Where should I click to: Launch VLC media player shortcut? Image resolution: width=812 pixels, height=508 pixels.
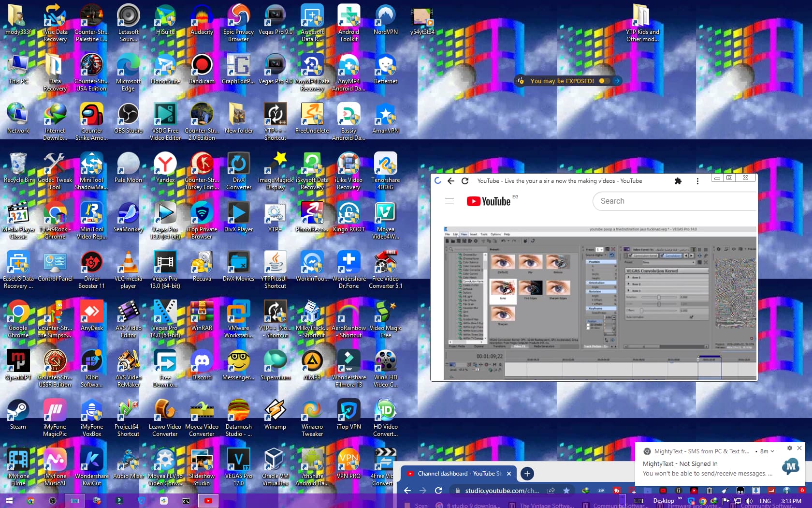pyautogui.click(x=128, y=270)
